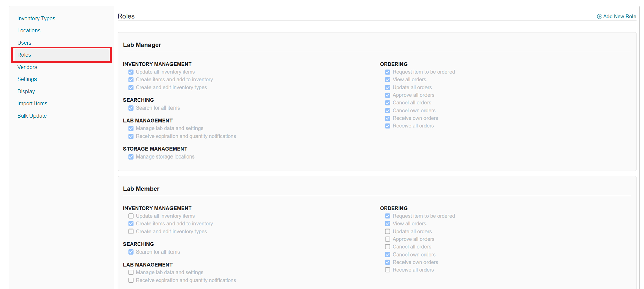Click the Add New Role plus icon
This screenshot has height=289, width=644.
pos(599,17)
